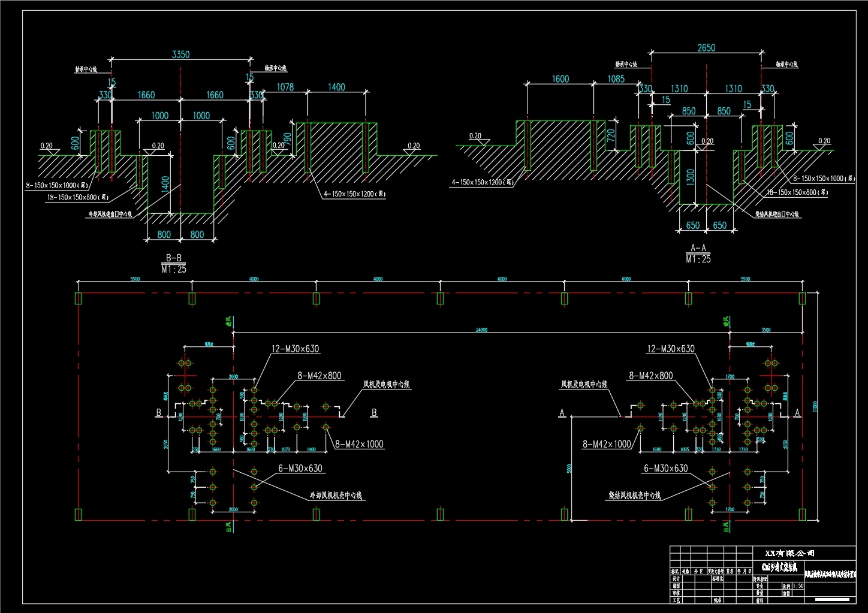The height and width of the screenshot is (613, 868).
Task: Click the 1300 depth dimension in section A-A
Action: (x=690, y=177)
